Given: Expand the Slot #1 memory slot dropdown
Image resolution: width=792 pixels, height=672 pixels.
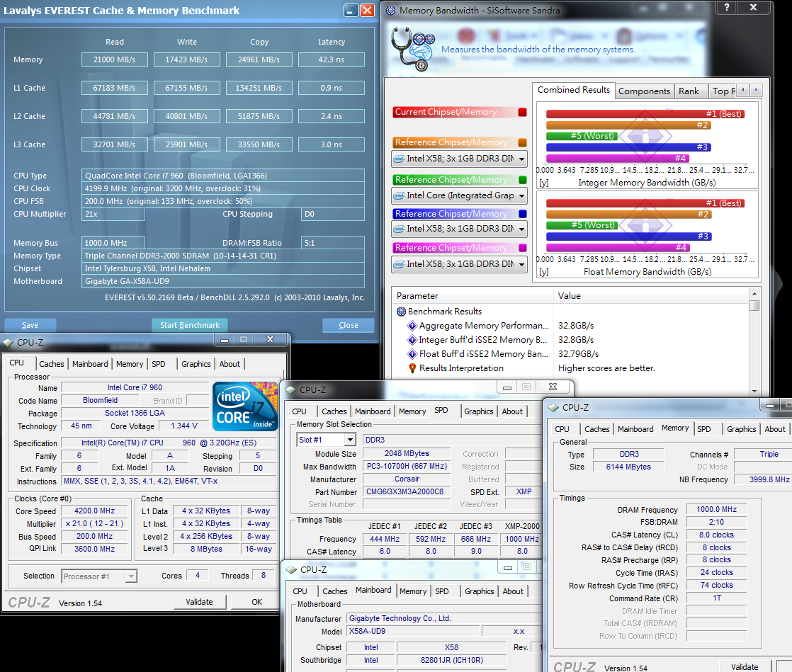Looking at the screenshot, I should [349, 440].
